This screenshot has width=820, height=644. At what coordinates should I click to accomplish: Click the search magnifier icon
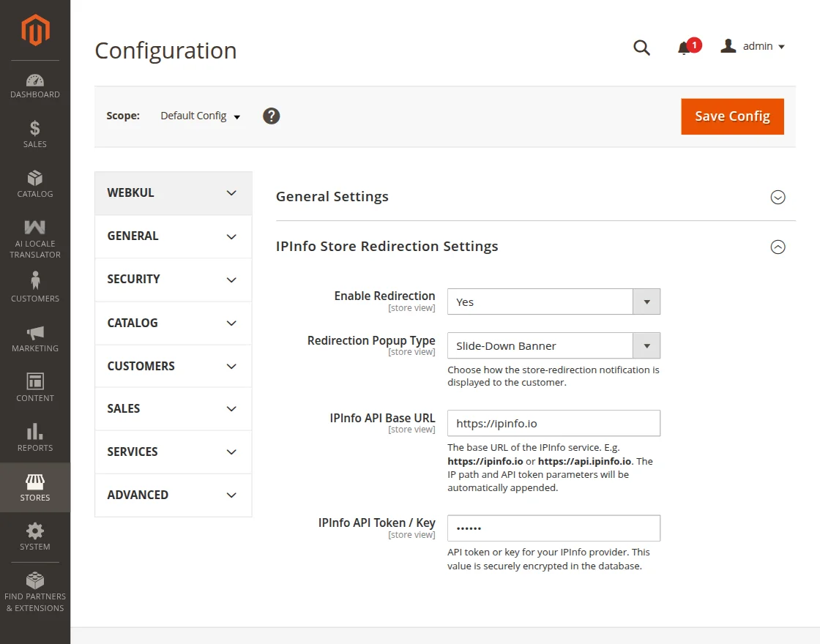pos(641,48)
